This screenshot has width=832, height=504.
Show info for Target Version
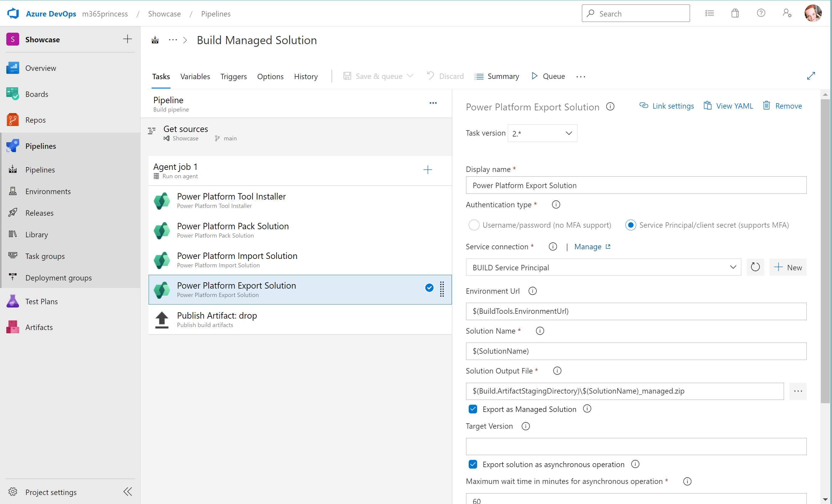pyautogui.click(x=526, y=426)
